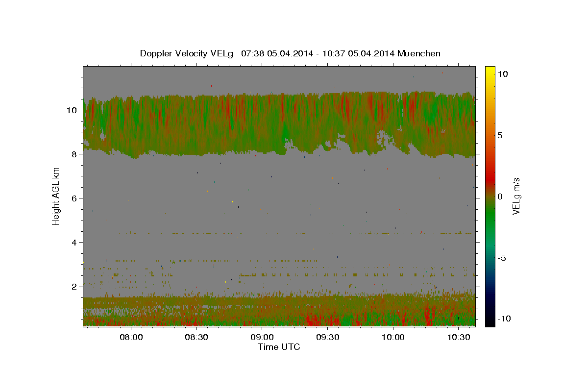Click the '09:30' time tick label
The width and height of the screenshot is (588, 392).
(327, 337)
